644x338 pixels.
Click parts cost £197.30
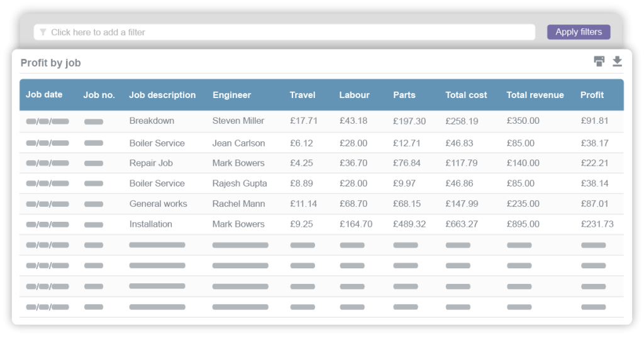pyautogui.click(x=409, y=121)
